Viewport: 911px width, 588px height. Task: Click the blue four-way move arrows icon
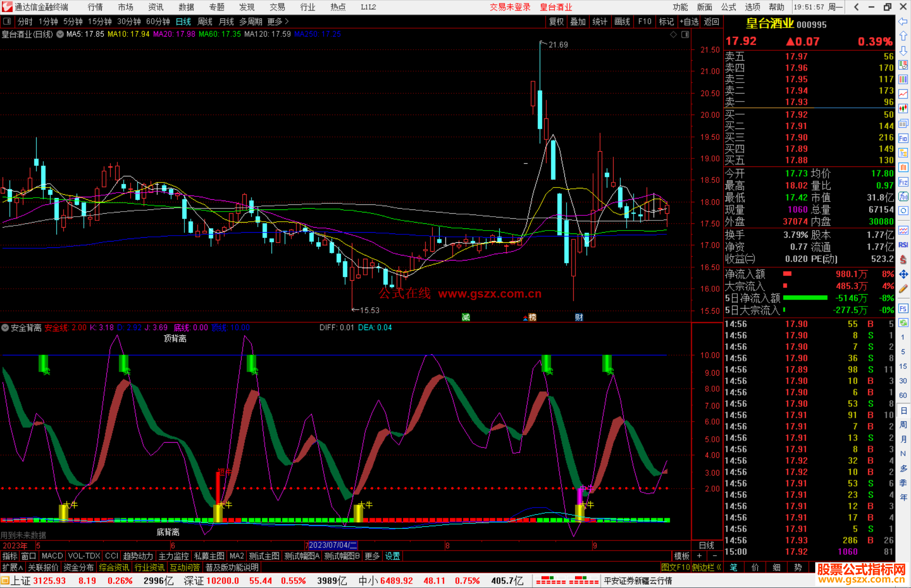(903, 274)
